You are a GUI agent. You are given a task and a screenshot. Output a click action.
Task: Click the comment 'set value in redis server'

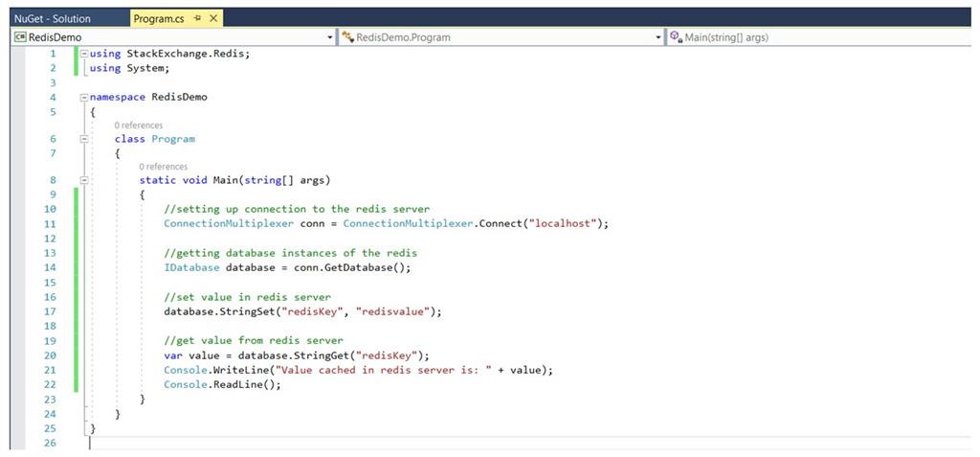tap(248, 297)
